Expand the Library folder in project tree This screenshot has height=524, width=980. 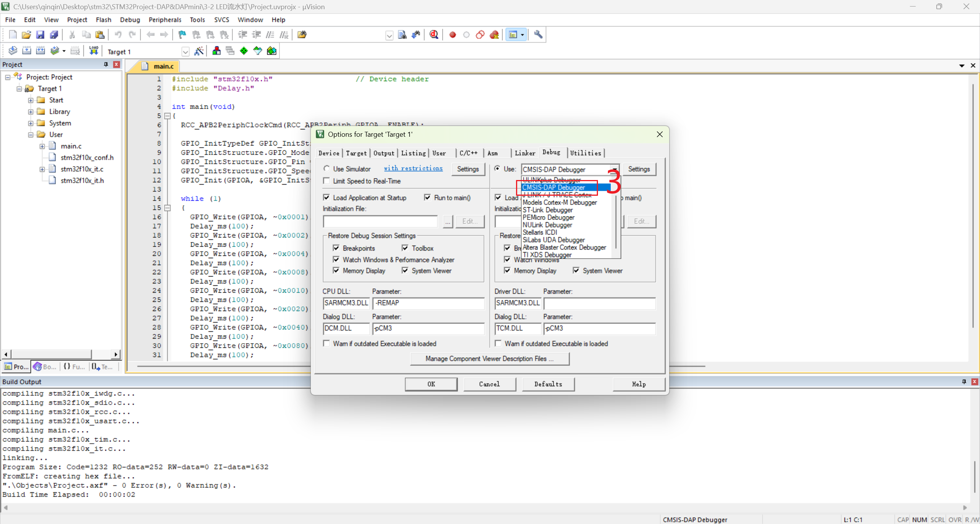(x=31, y=112)
